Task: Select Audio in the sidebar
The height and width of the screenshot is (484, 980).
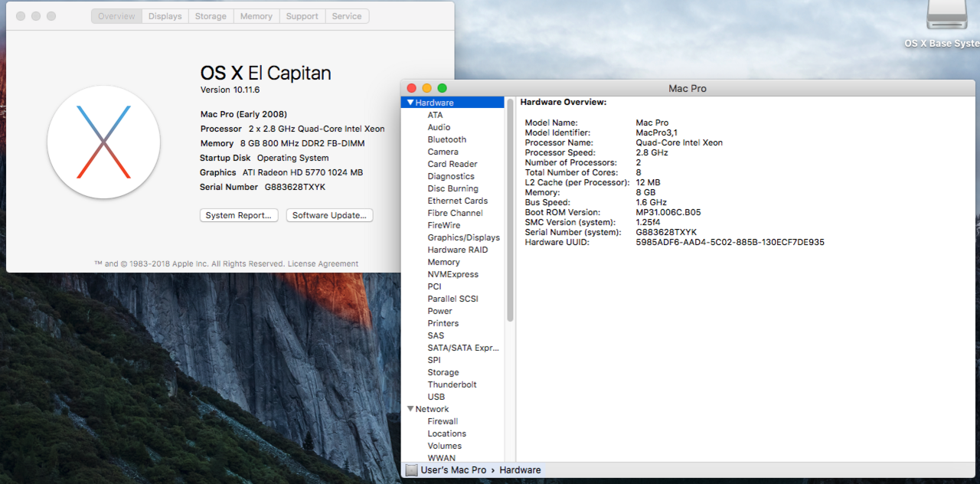Action: 439,127
